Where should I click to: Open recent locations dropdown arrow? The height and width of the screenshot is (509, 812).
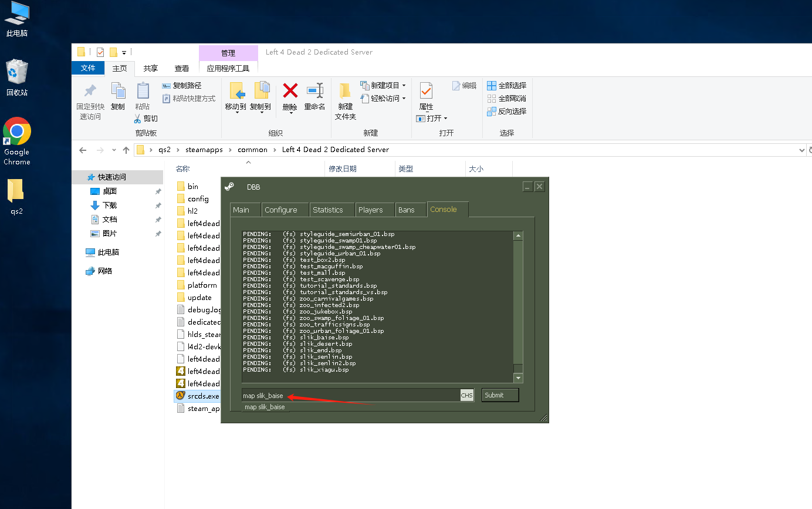click(x=114, y=150)
